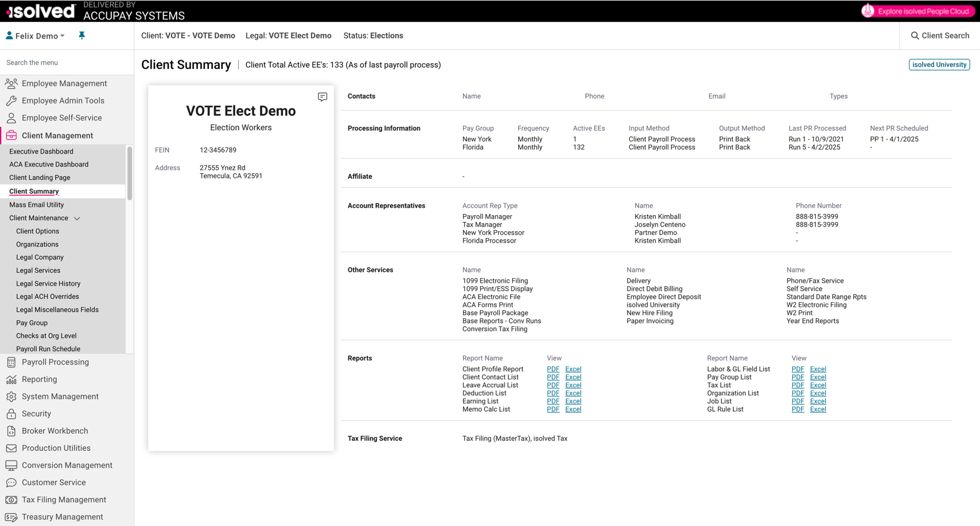Select Client Landing Page item

[40, 178]
